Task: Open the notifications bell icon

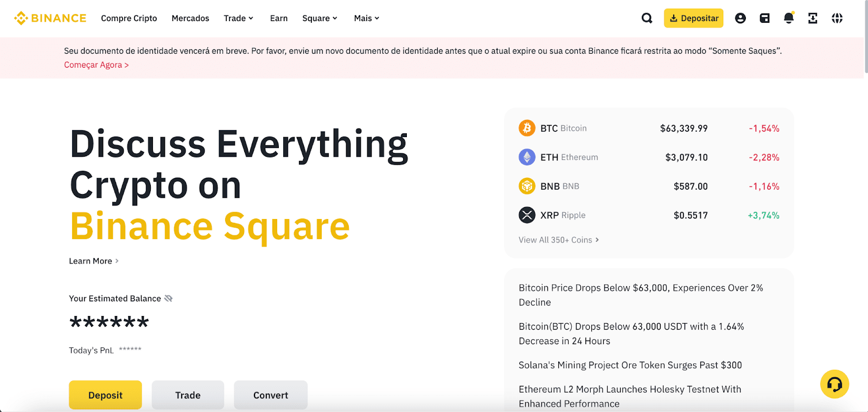Action: [789, 18]
